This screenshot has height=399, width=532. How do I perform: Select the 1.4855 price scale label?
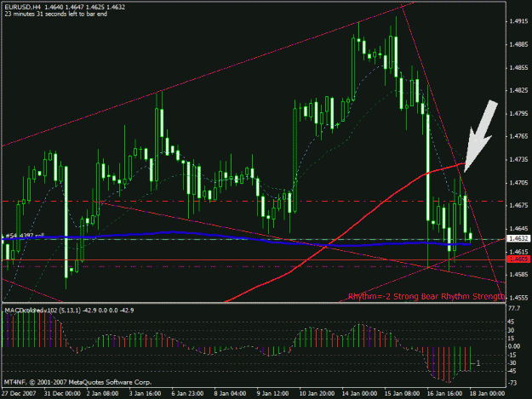[x=518, y=67]
